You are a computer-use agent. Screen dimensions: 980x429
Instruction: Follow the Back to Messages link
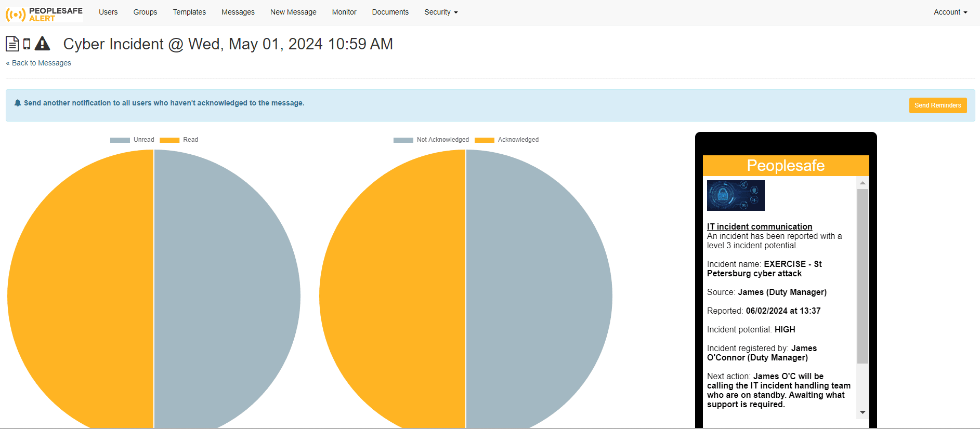pos(38,63)
